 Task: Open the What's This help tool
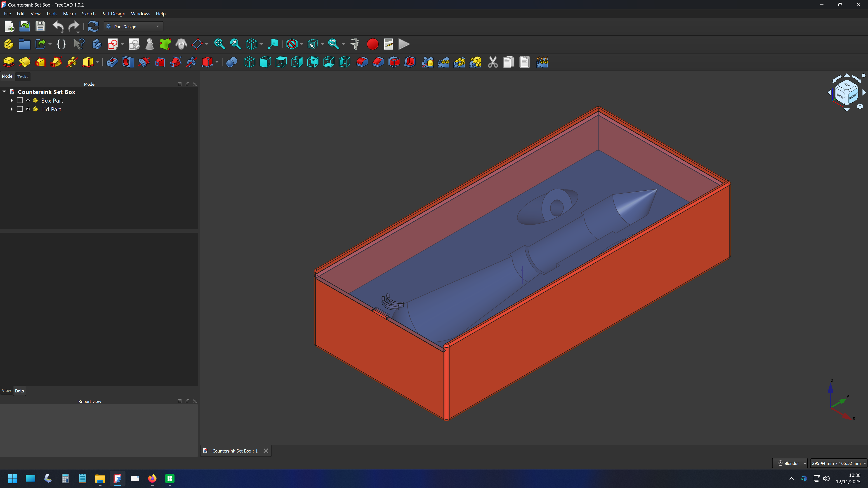[x=79, y=44]
